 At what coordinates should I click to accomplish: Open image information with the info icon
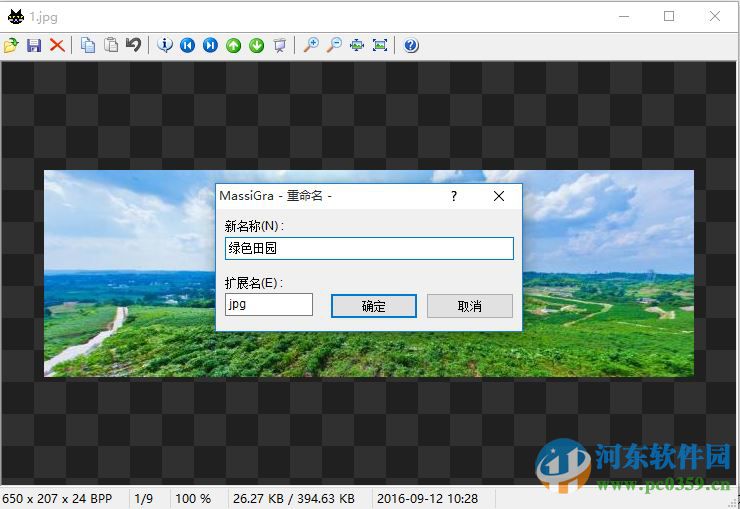pyautogui.click(x=165, y=45)
